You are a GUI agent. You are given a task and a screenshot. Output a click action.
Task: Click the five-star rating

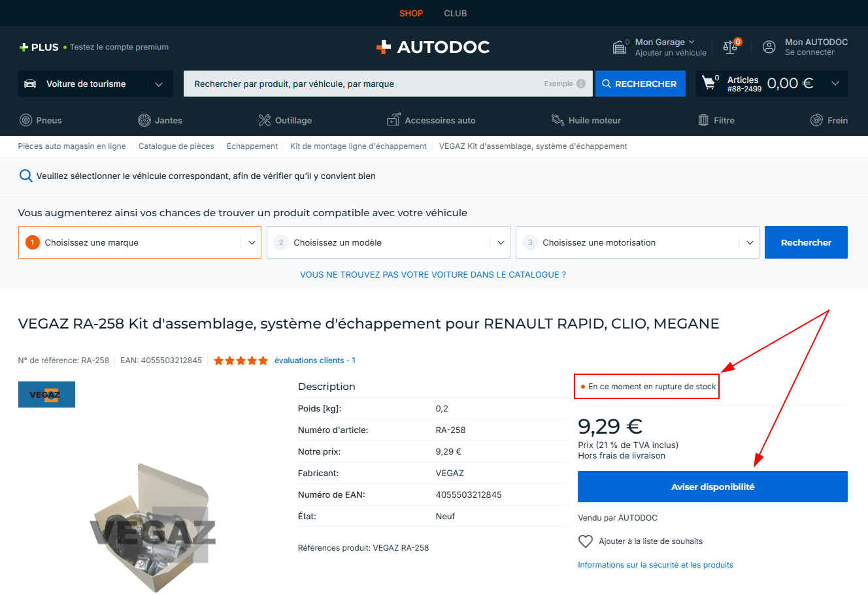pos(241,361)
